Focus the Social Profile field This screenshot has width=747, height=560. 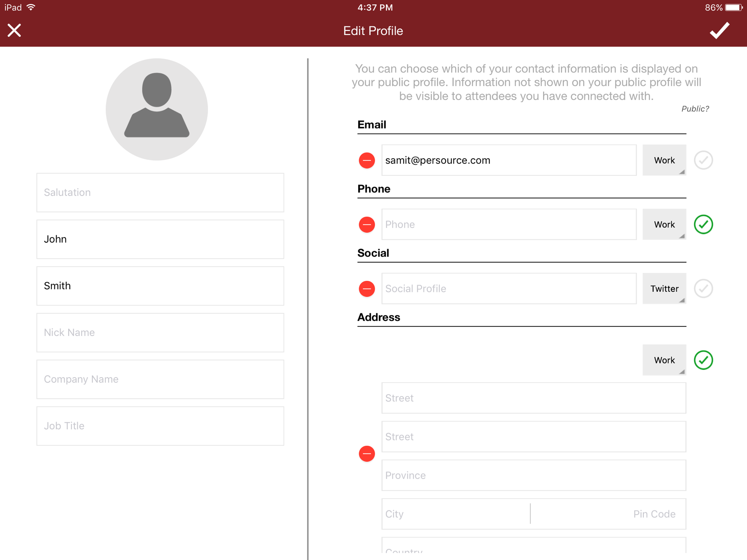click(509, 288)
